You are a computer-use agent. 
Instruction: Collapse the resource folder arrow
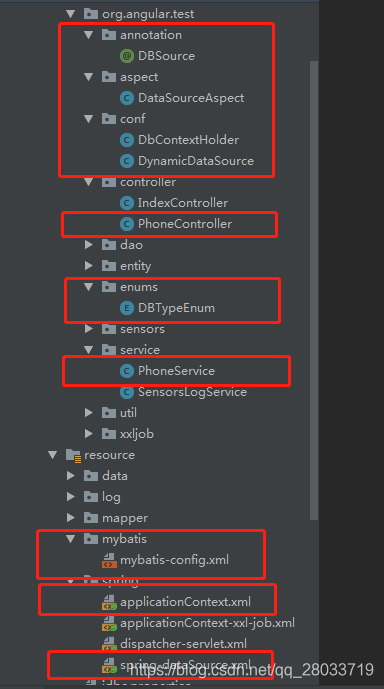tap(53, 455)
